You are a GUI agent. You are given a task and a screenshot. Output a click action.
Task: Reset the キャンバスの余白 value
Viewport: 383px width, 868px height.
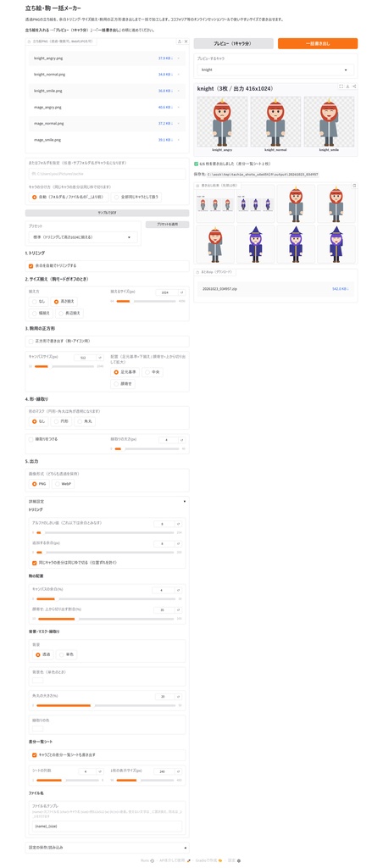(x=178, y=590)
